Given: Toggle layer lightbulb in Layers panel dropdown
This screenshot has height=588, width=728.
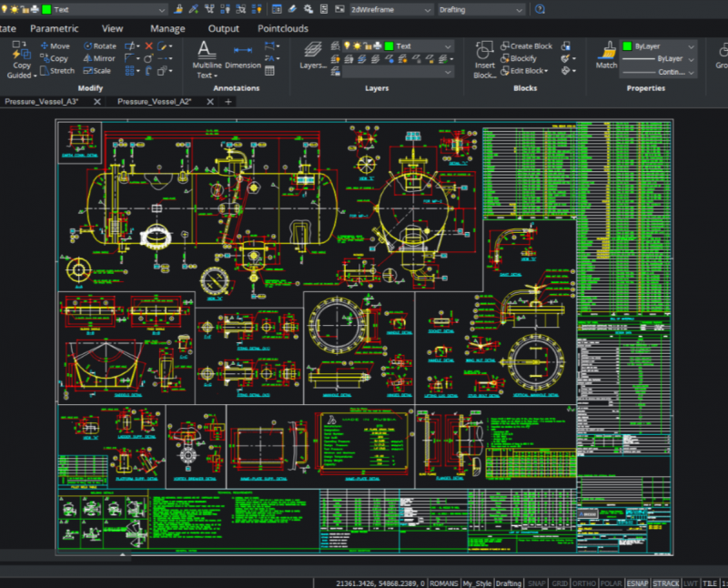Looking at the screenshot, I should [347, 46].
